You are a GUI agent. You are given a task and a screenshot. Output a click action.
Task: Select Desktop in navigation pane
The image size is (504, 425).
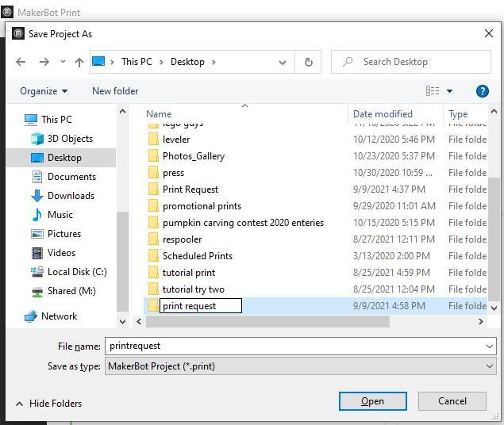coord(61,158)
